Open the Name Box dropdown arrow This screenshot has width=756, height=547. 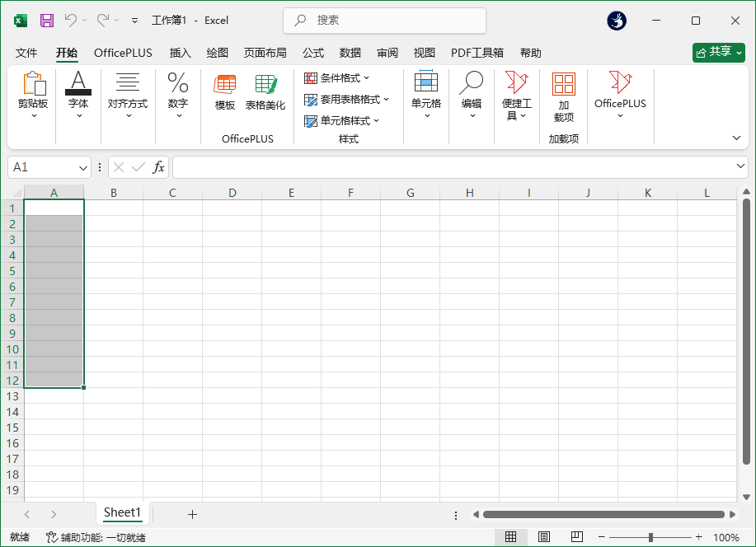(82, 167)
